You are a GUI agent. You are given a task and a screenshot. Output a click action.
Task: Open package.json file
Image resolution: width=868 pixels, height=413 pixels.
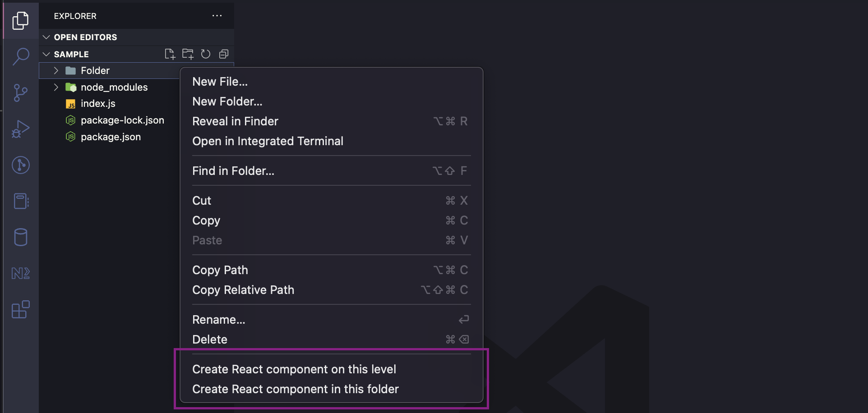pyautogui.click(x=110, y=137)
